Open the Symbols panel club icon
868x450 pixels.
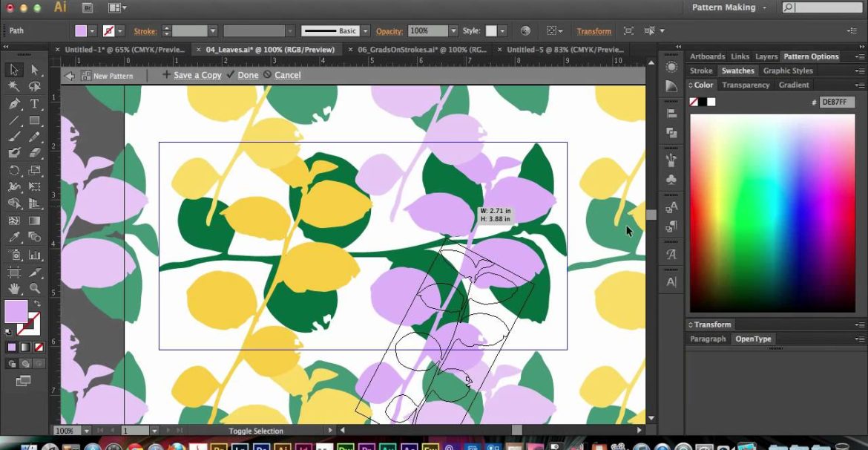(671, 180)
